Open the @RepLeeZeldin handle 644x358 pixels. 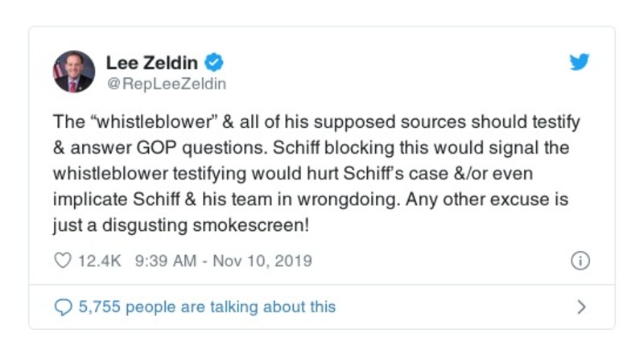(166, 84)
